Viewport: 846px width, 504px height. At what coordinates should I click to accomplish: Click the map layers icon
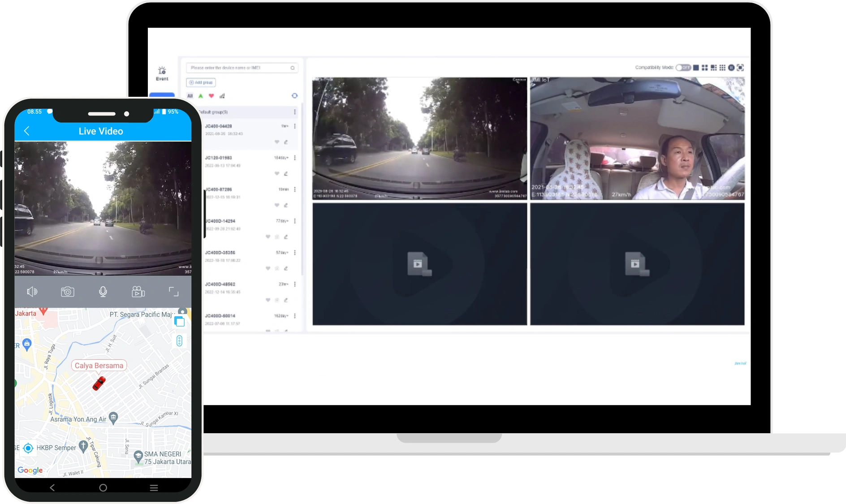pyautogui.click(x=180, y=322)
